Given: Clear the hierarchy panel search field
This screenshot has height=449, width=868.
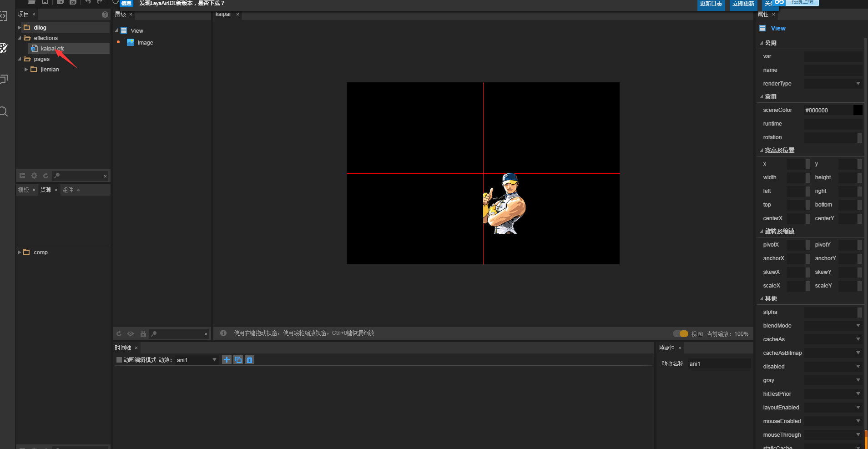Looking at the screenshot, I should point(206,334).
